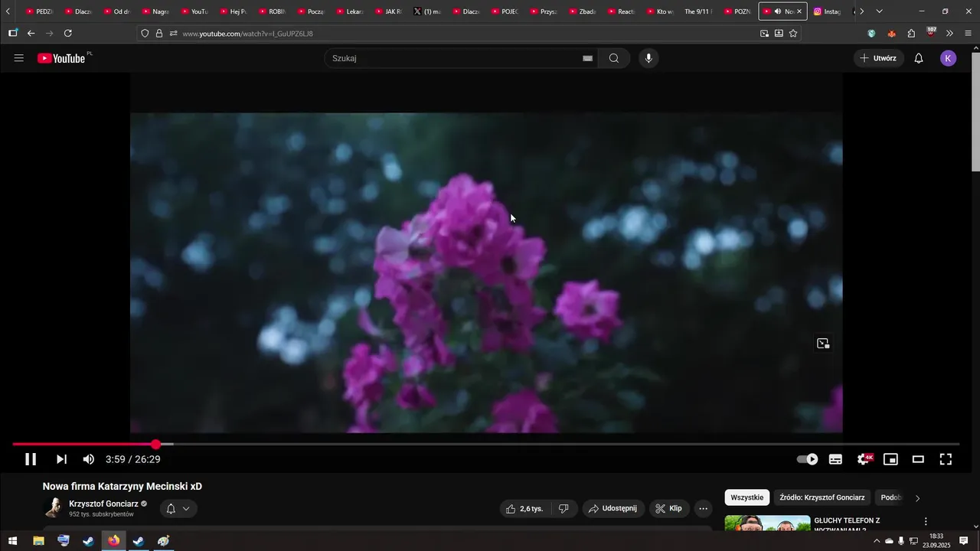
Task: Switch to the Instagram browser tab
Action: pos(828,11)
